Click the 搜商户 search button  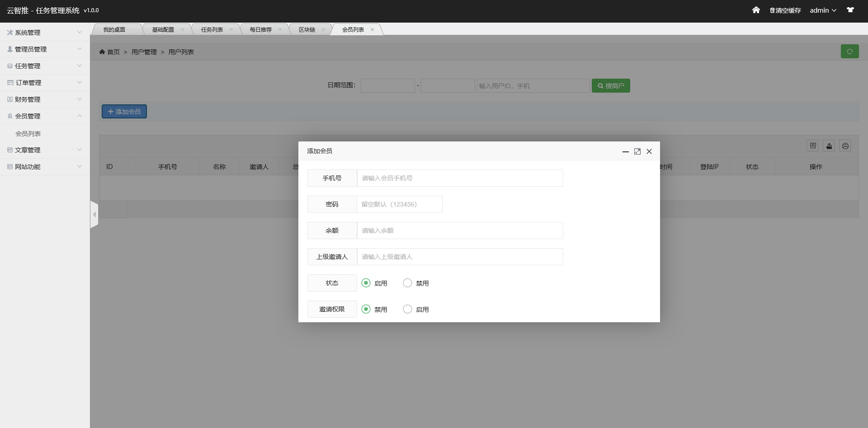pyautogui.click(x=611, y=86)
